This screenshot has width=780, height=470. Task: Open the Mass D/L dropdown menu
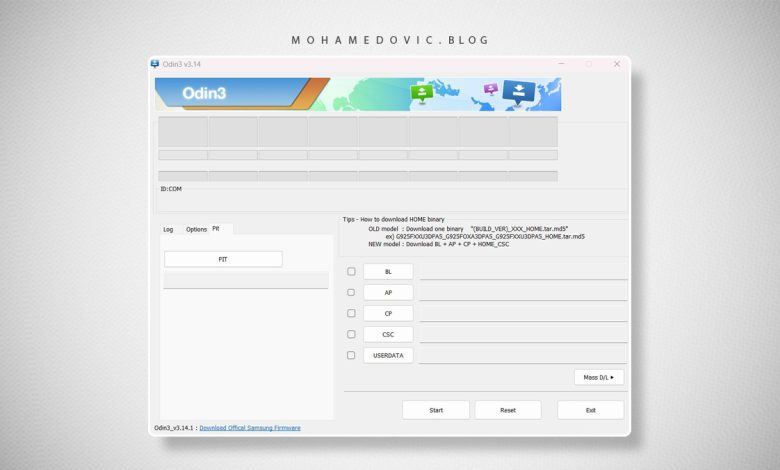599,377
